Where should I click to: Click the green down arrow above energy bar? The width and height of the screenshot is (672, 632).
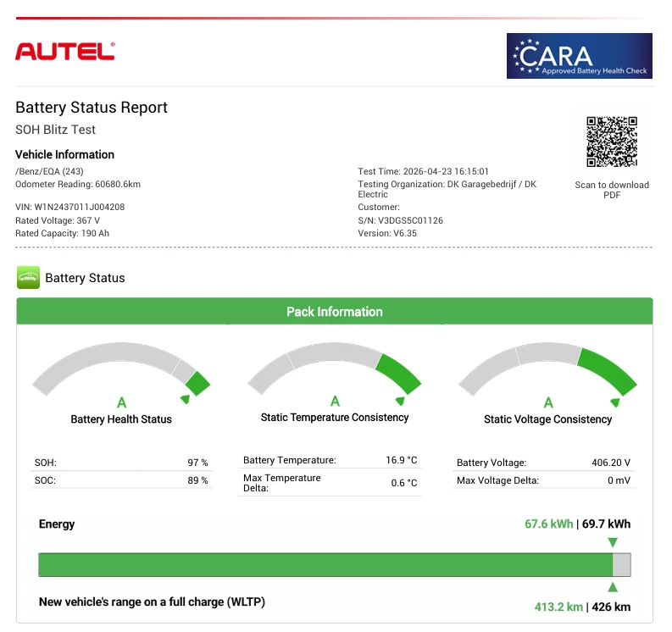[x=613, y=542]
